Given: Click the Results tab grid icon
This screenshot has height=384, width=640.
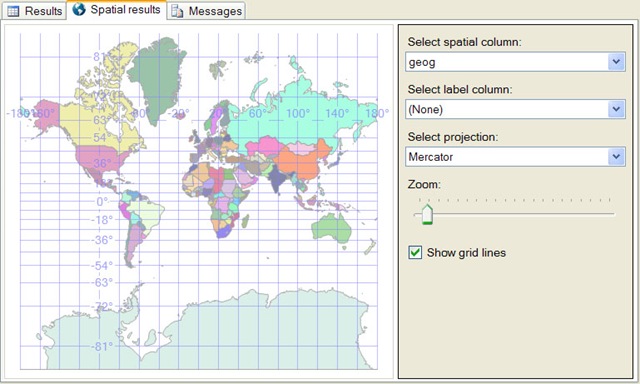Looking at the screenshot, I should [x=13, y=11].
